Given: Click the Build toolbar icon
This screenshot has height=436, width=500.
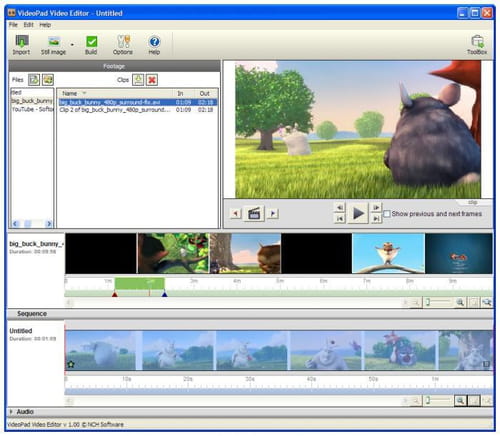Looking at the screenshot, I should pyautogui.click(x=91, y=45).
